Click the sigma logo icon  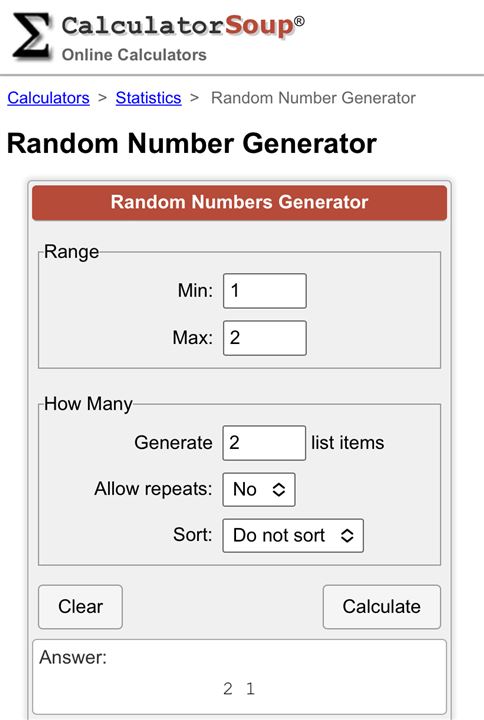click(32, 37)
